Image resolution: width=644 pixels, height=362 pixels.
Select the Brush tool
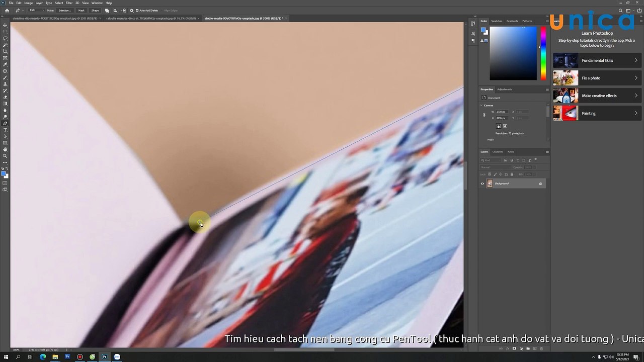[x=5, y=77]
